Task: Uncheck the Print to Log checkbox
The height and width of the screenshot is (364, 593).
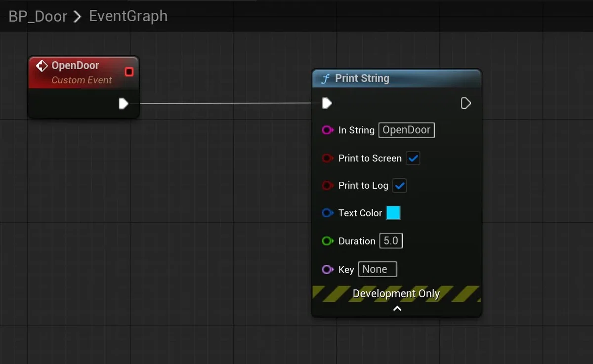Action: pos(400,186)
